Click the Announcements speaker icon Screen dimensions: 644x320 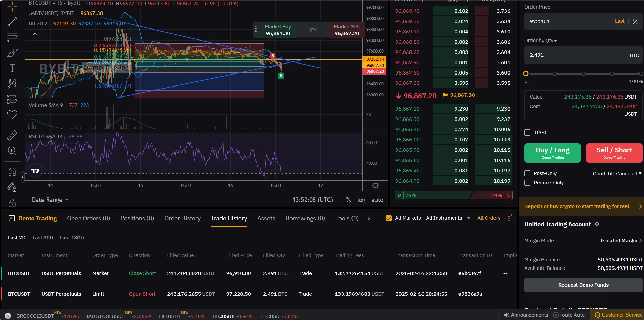coord(506,315)
